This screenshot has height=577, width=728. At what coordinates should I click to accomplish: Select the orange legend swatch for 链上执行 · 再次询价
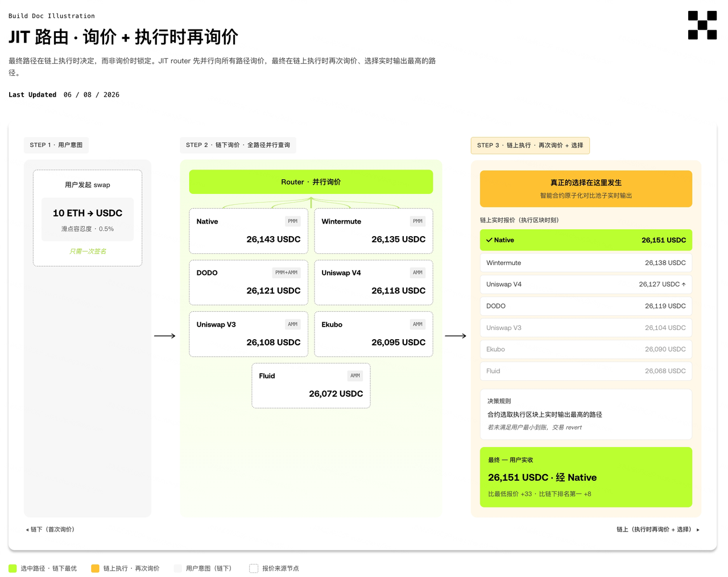pos(95,568)
